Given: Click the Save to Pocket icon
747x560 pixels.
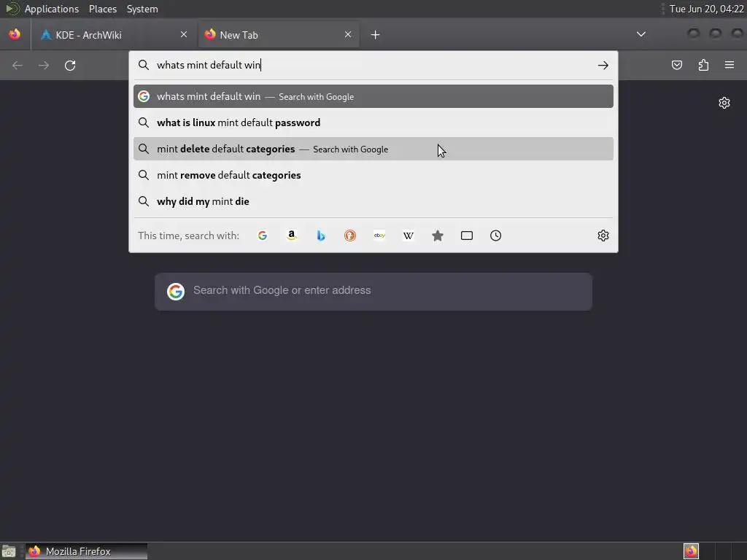Looking at the screenshot, I should pos(677,65).
